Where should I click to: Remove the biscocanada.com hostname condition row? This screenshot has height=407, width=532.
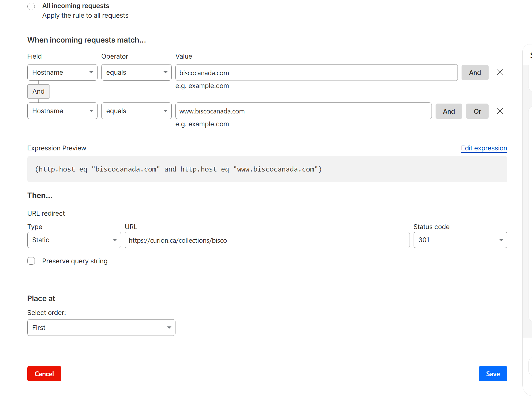[500, 73]
